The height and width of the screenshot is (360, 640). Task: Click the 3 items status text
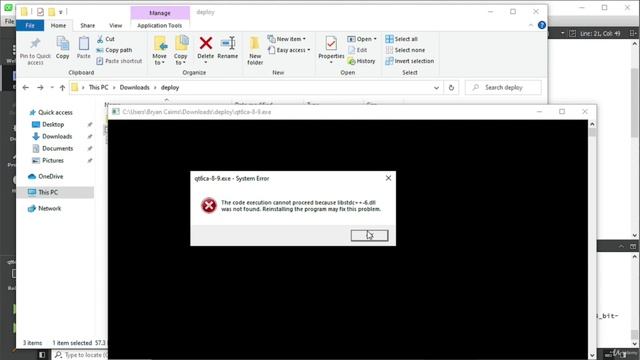(x=32, y=343)
